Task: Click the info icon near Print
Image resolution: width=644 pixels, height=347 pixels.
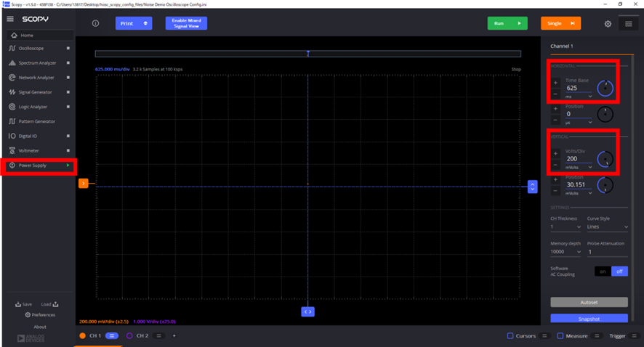Action: click(x=95, y=23)
